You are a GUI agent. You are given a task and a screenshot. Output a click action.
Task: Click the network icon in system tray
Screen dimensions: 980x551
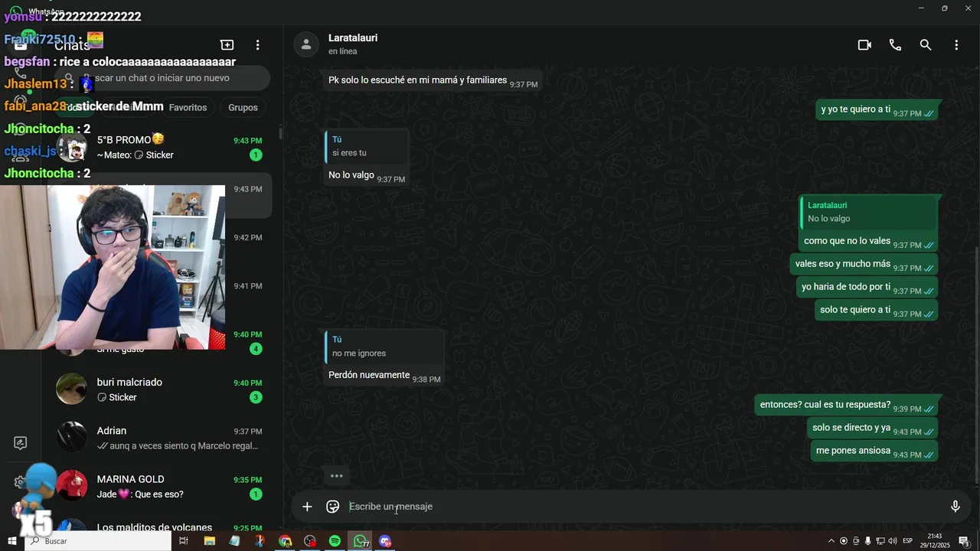point(880,541)
